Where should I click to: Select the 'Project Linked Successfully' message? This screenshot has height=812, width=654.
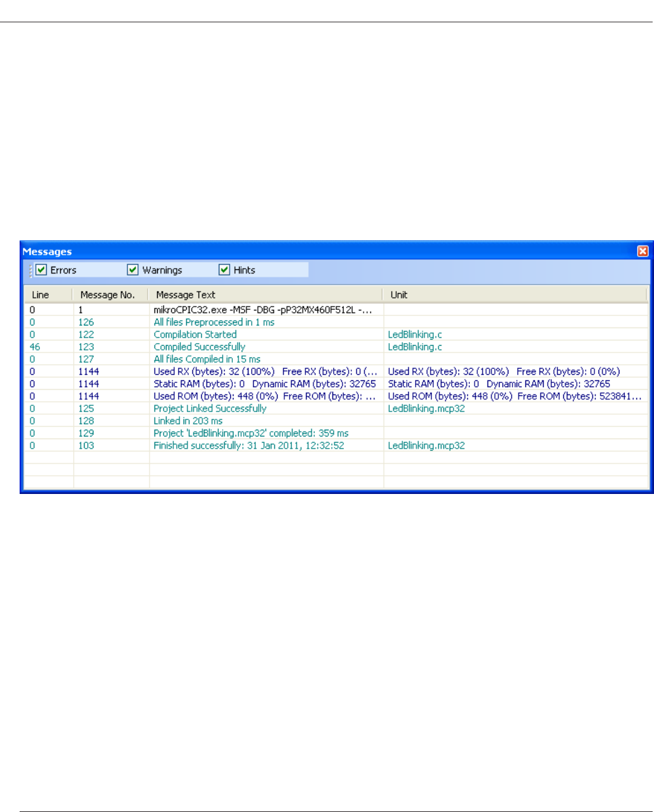click(210, 409)
